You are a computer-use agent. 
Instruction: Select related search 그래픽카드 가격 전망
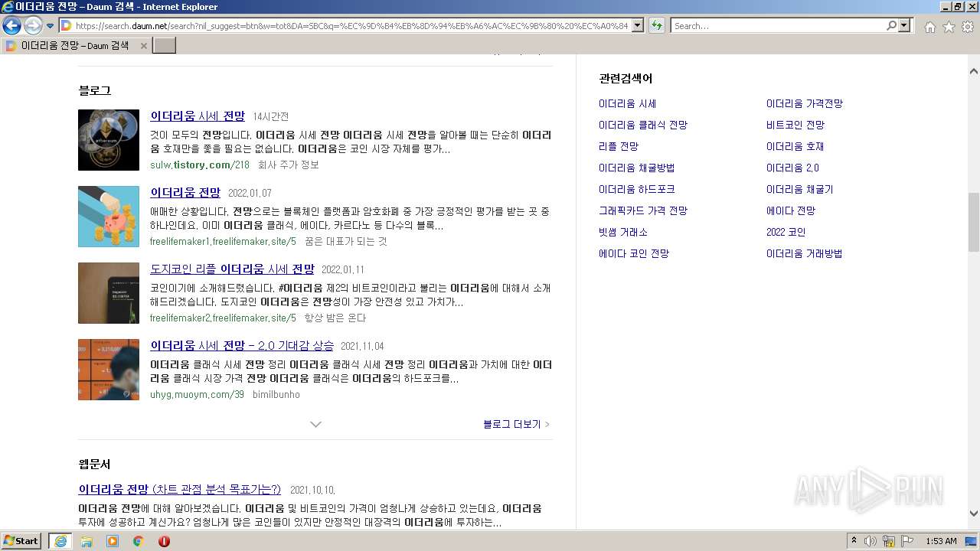(x=643, y=210)
